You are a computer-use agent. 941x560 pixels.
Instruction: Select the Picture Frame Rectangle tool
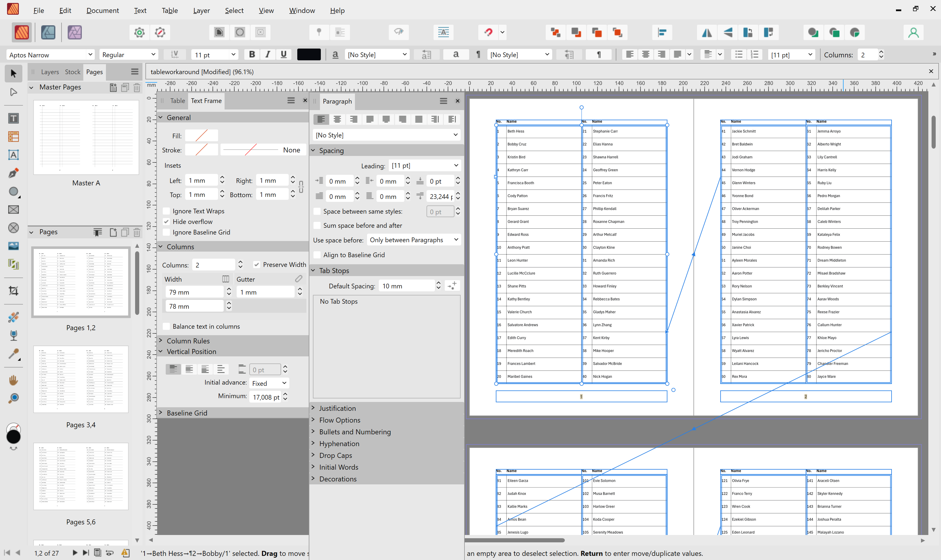(14, 210)
